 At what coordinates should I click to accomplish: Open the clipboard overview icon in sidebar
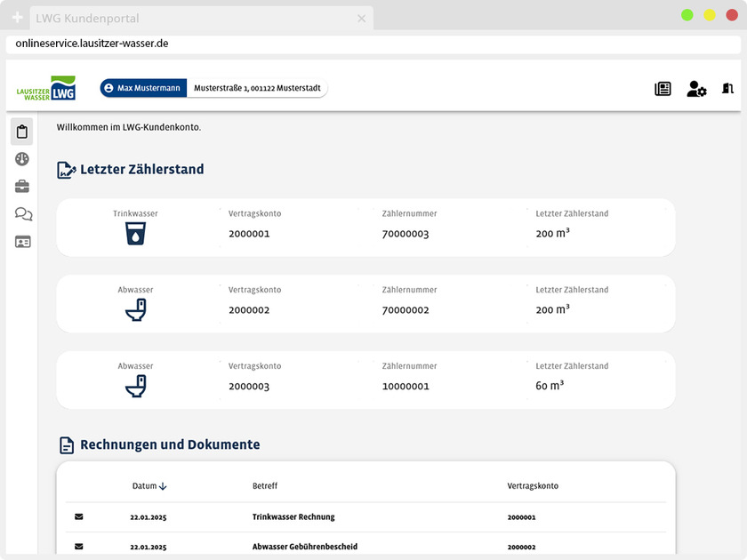(22, 132)
